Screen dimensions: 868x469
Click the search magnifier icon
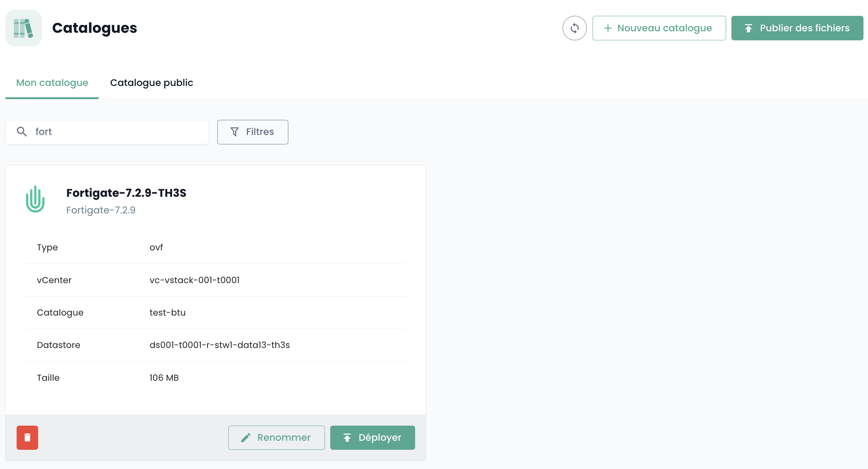[x=22, y=132]
